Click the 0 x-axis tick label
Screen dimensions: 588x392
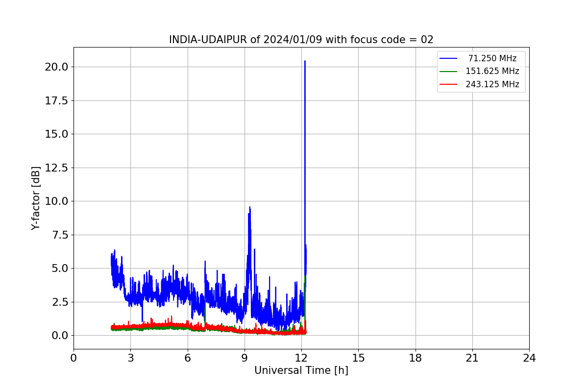point(73,358)
